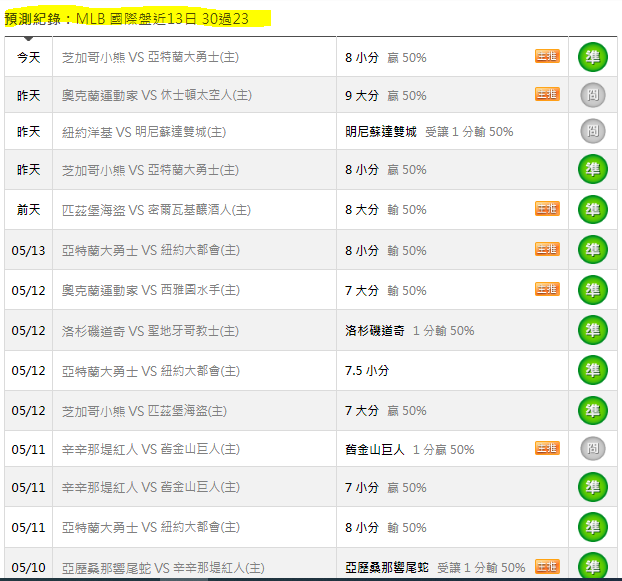Click green 準 icon in 05/10 亞歷桑那響尾蛇 row
The image size is (622, 581).
click(593, 566)
